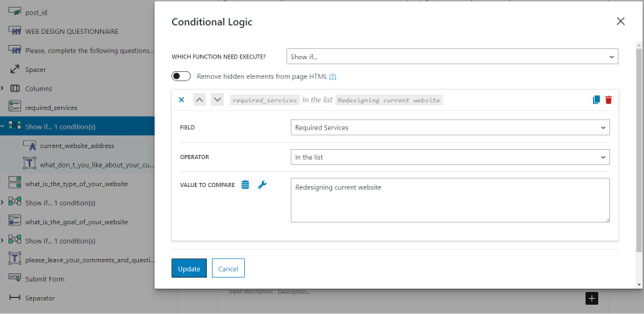Click the 'Redesigning current website' tag in the condition header
Screen dimensions: 644x314
389,100
